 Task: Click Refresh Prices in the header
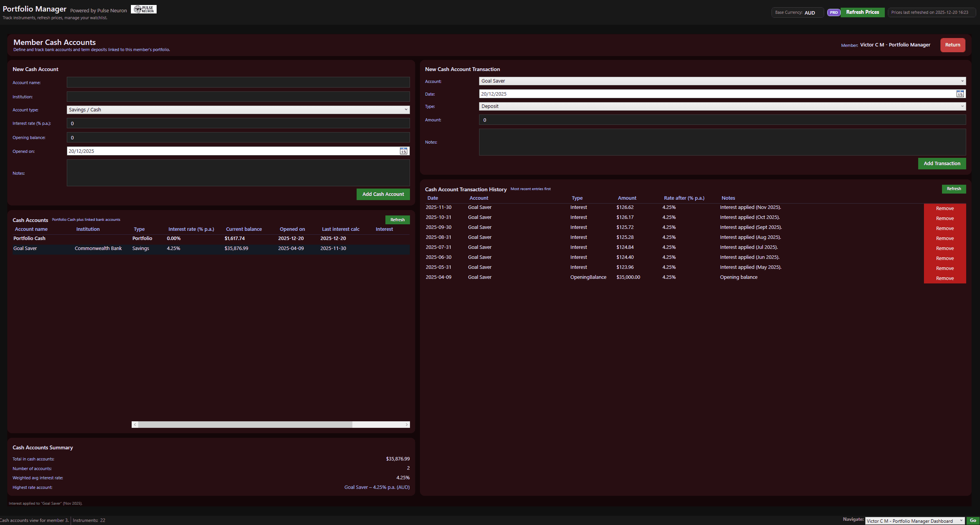tap(862, 12)
